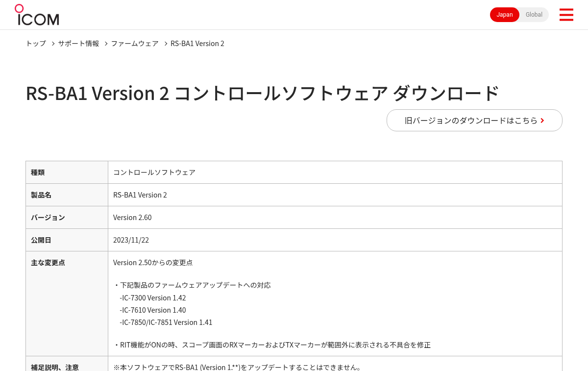Click the Version 2.60 value
Image resolution: width=588 pixels, height=371 pixels.
click(x=132, y=218)
